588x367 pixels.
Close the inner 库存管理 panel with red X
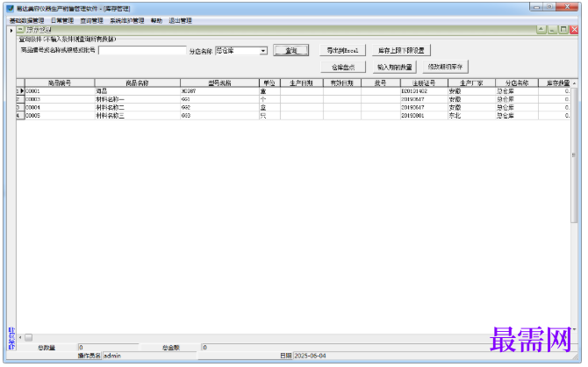[574, 29]
